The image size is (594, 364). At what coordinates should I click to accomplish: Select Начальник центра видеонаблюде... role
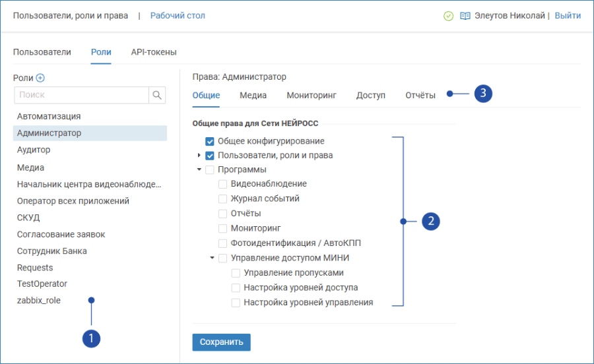point(90,184)
